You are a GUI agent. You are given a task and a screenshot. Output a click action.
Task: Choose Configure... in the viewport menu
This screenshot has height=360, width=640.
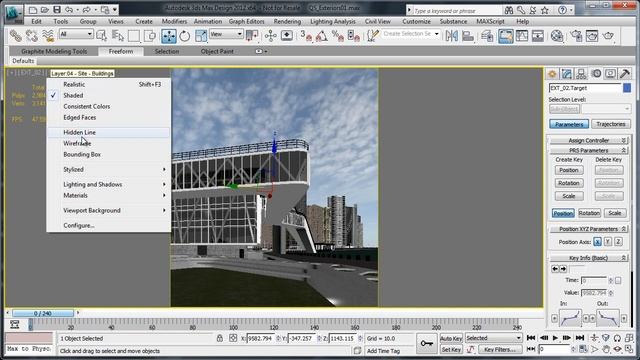click(109, 226)
